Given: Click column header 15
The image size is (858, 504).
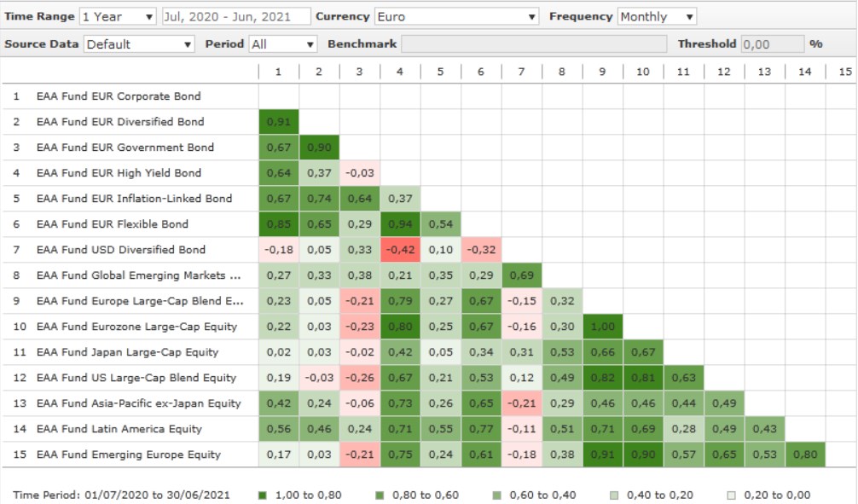Looking at the screenshot, I should pyautogui.click(x=844, y=72).
